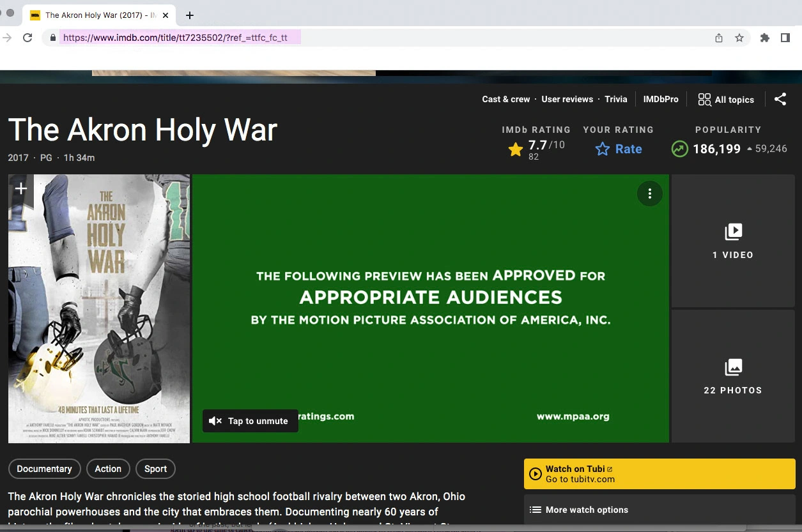Screen dimensions: 802x532
Task: Go to IMDbPro link
Action: [661, 99]
